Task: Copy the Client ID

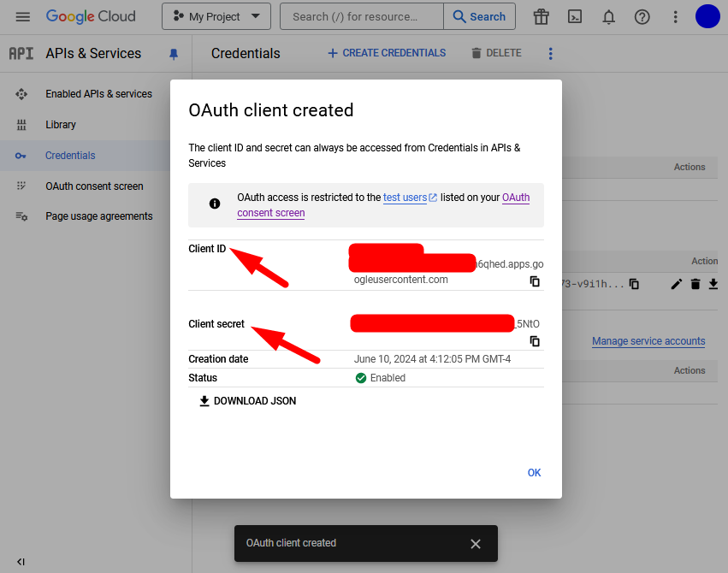Action: [x=535, y=281]
